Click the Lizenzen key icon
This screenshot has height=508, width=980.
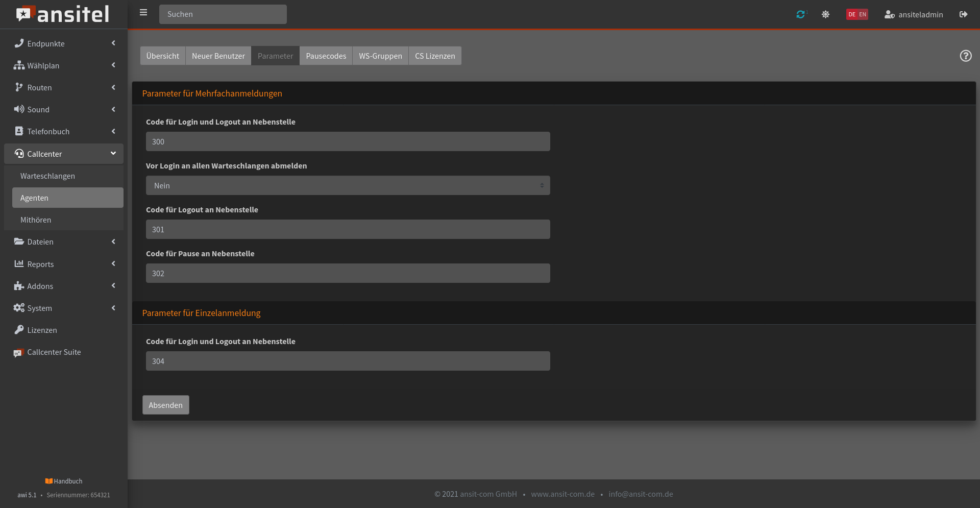[x=19, y=330]
